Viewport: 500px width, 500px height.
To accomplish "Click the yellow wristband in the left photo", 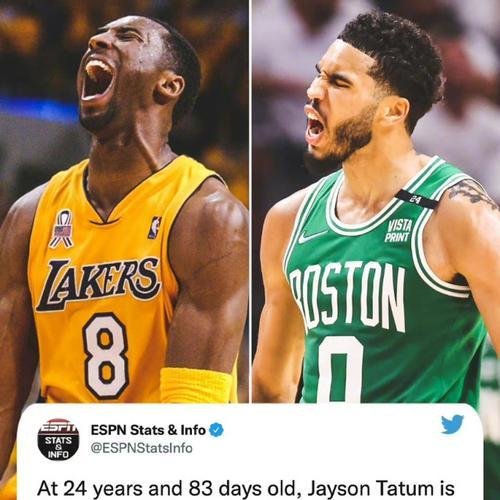I will click(x=196, y=385).
